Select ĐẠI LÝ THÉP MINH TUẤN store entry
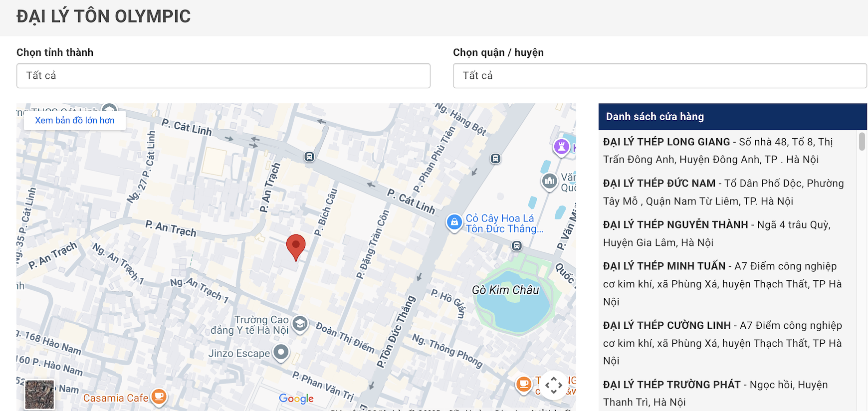This screenshot has height=411, width=868. pyautogui.click(x=723, y=284)
